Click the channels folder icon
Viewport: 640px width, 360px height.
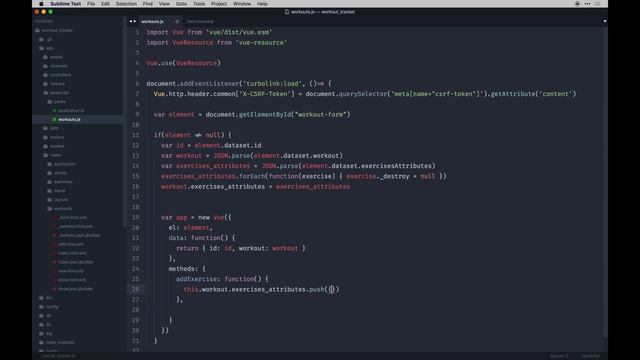45,66
